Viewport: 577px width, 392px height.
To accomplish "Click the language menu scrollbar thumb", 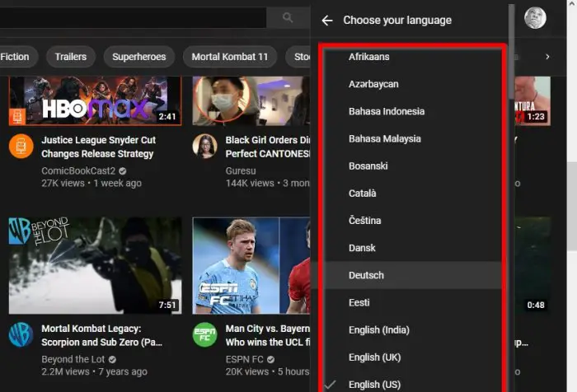I will tap(511, 52).
